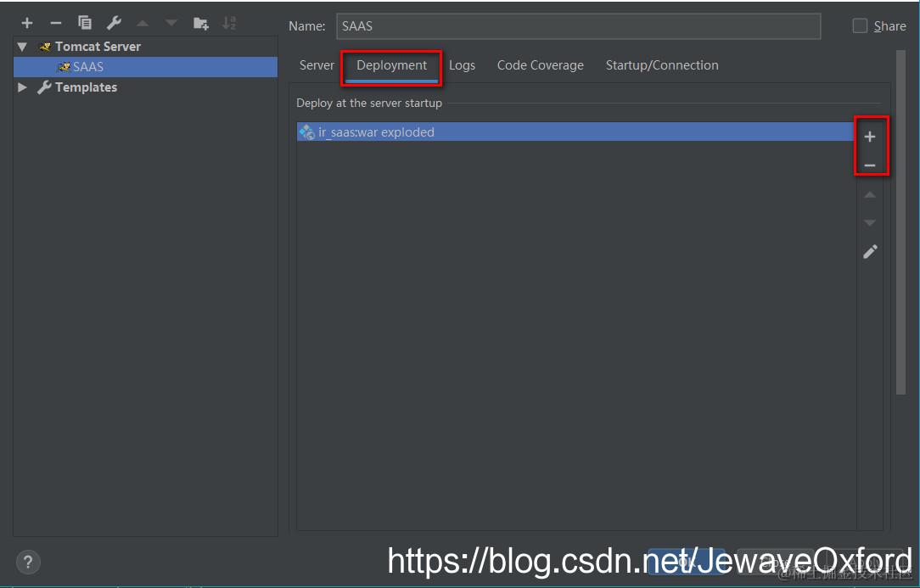
Task: Move deployment artifact up
Action: (870, 194)
